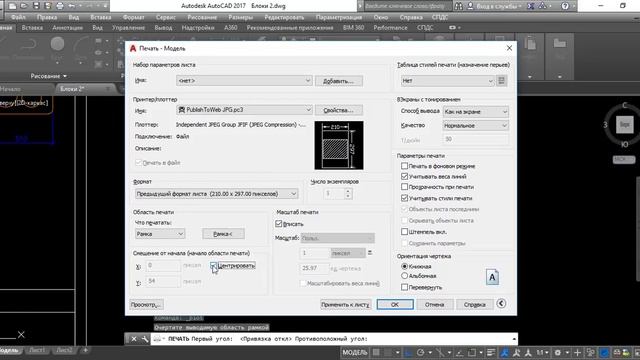Image resolution: width=640 pixels, height=360 pixels.
Task: Click the portrait orientation preview A icon
Action: pyautogui.click(x=492, y=277)
